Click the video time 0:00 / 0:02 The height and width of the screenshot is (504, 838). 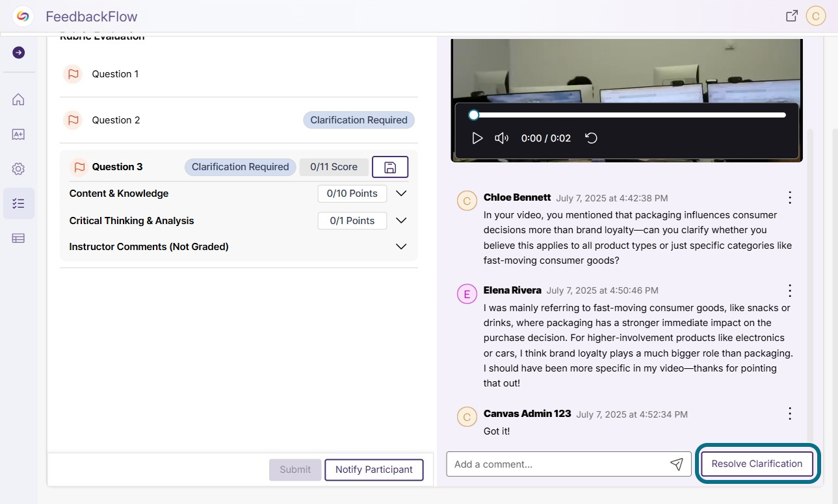[546, 138]
